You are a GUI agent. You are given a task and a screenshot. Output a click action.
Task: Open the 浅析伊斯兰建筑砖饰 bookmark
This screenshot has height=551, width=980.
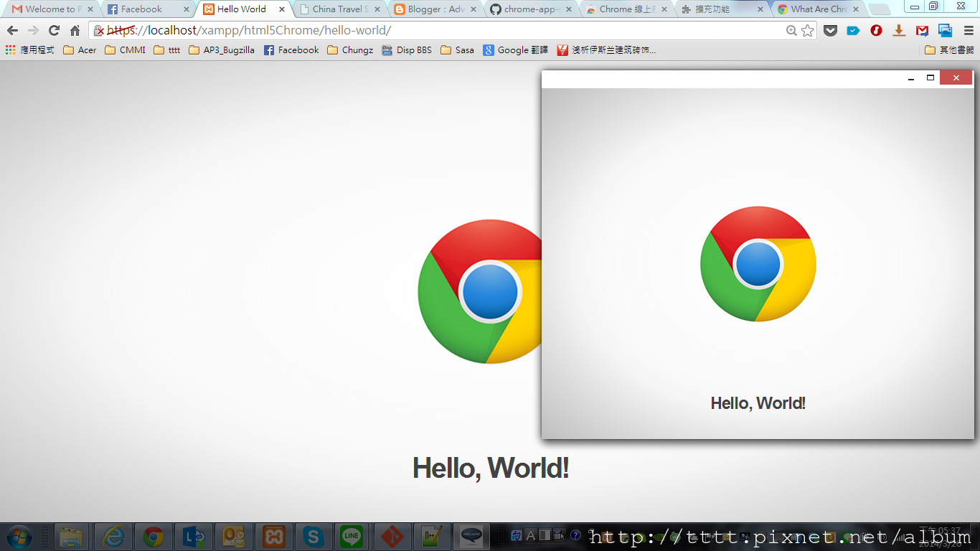click(x=606, y=50)
